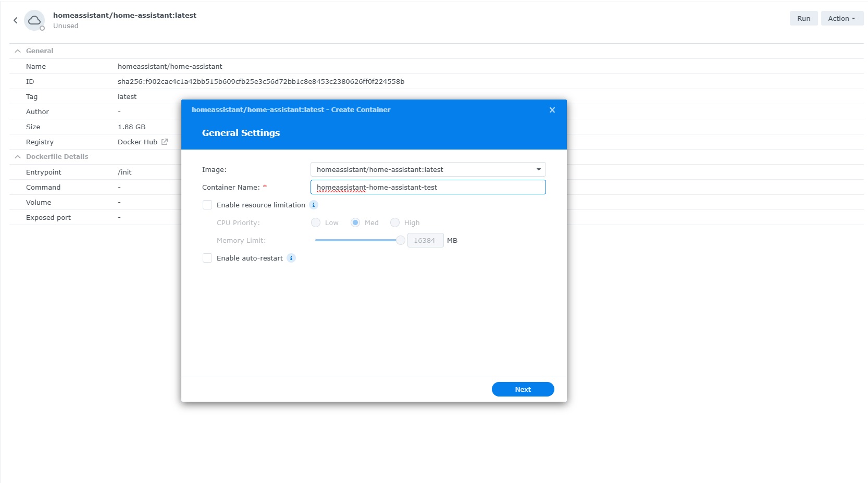Screen dimensions: 868x483
Task: Select High CPU priority
Action: pyautogui.click(x=395, y=223)
